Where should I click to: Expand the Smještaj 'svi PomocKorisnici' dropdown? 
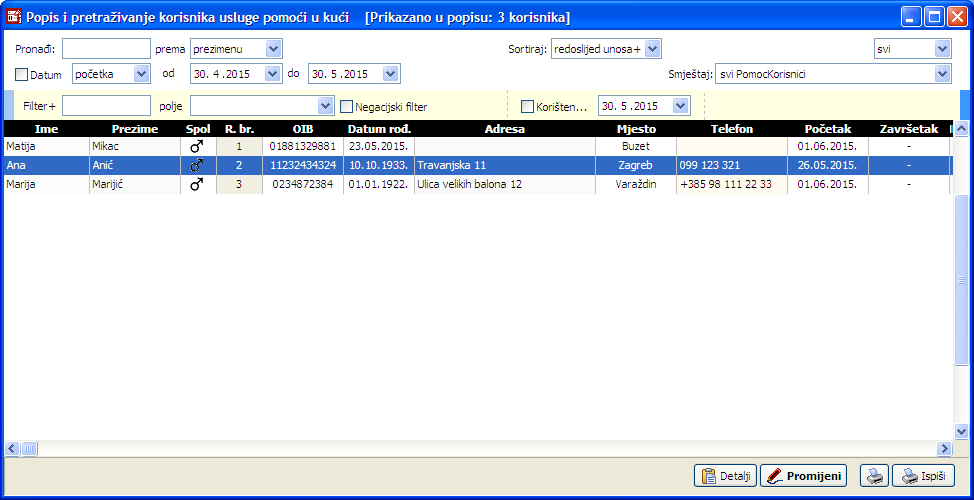(942, 74)
